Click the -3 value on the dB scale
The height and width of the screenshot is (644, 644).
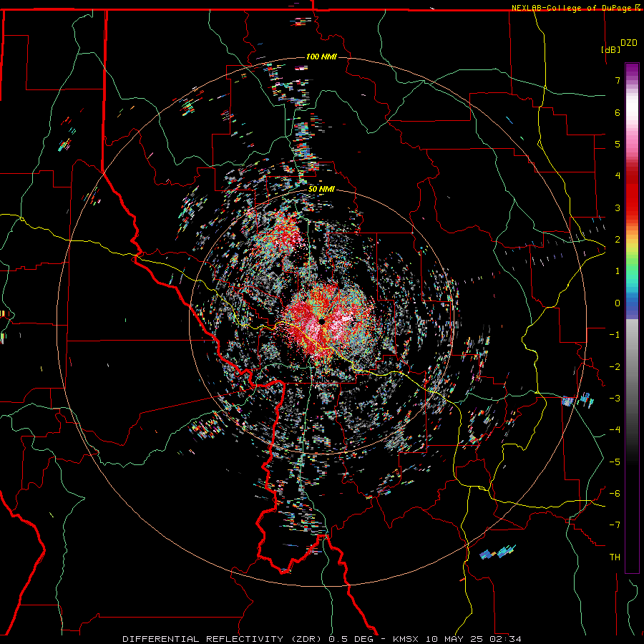tap(615, 399)
